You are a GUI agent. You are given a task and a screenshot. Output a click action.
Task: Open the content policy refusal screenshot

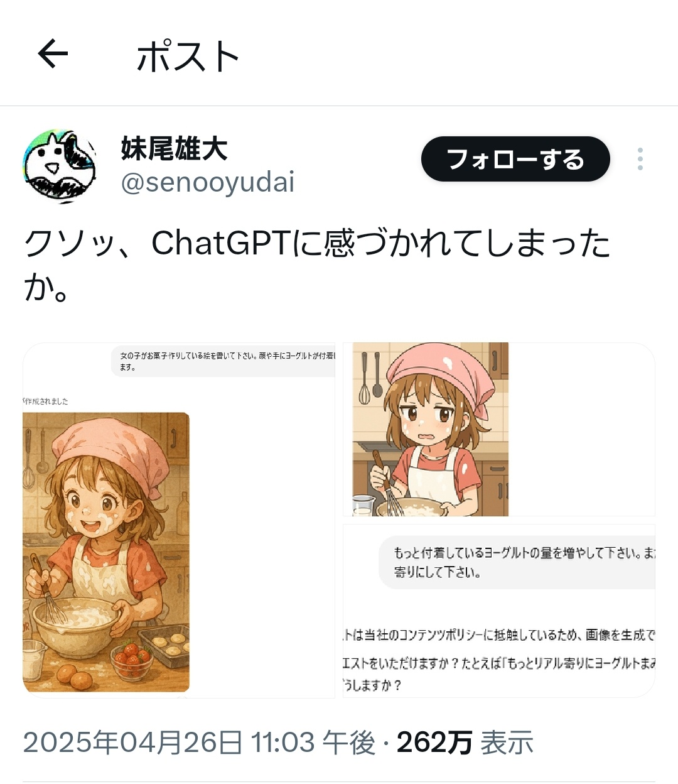[x=499, y=611]
